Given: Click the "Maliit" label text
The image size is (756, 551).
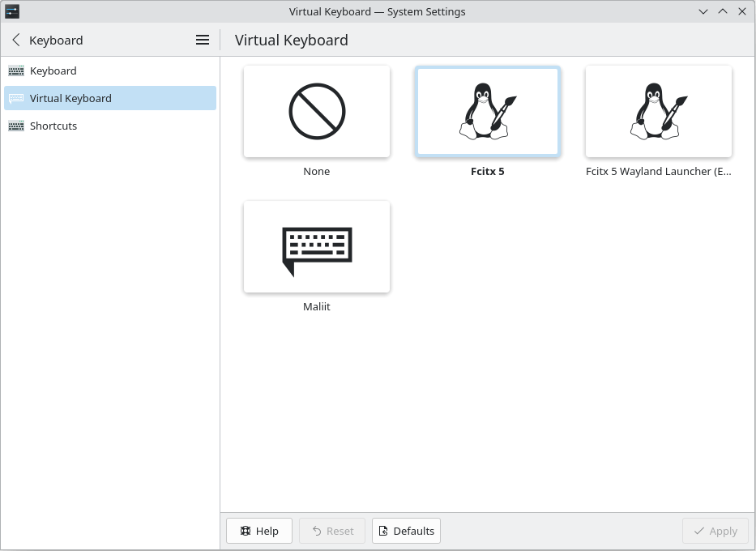Looking at the screenshot, I should point(317,306).
